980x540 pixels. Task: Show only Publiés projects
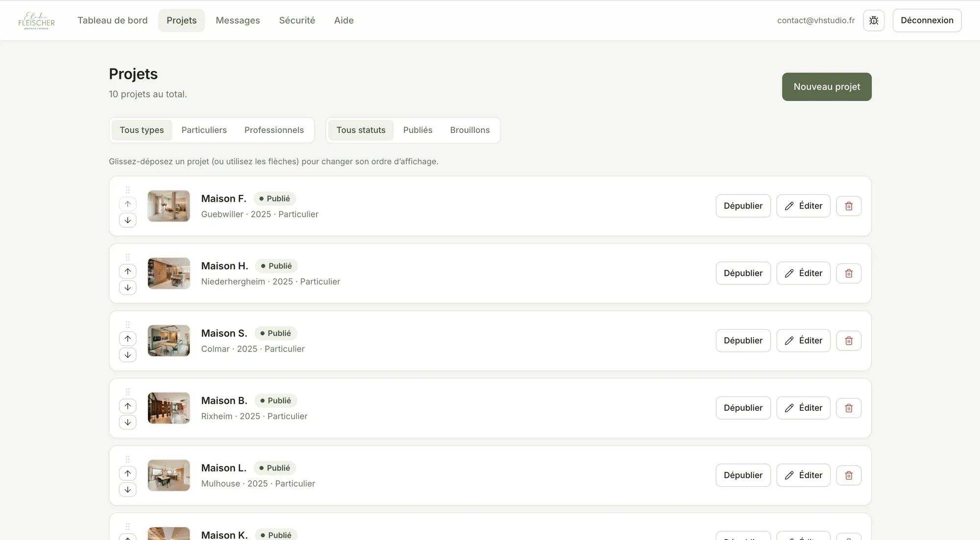(417, 130)
